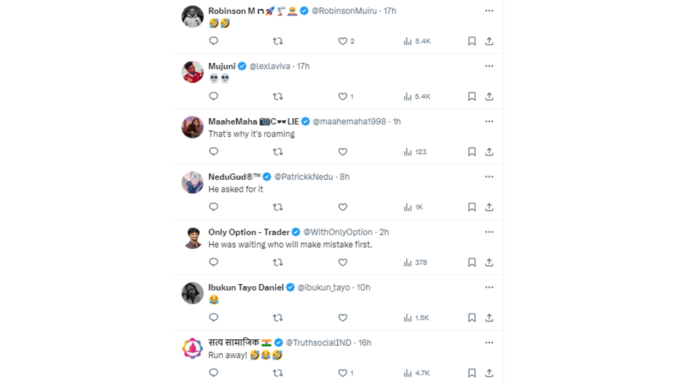
Task: Reply to Robinson M's tweet
Action: click(213, 41)
